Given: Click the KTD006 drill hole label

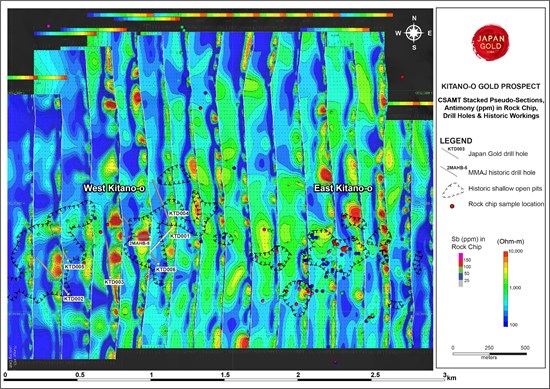Looking at the screenshot, I should pos(166,269).
